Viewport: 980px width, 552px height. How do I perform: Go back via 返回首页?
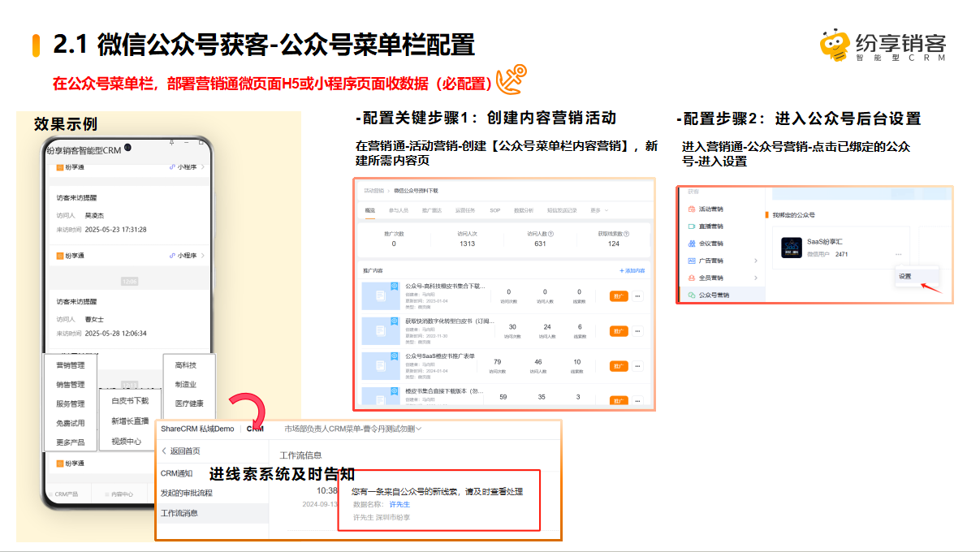click(x=180, y=451)
